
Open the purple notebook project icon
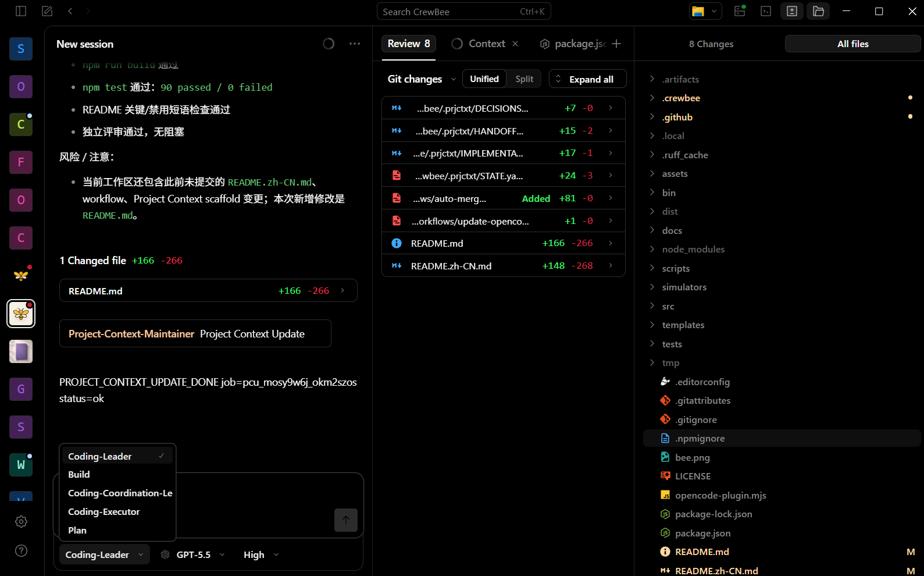(21, 351)
